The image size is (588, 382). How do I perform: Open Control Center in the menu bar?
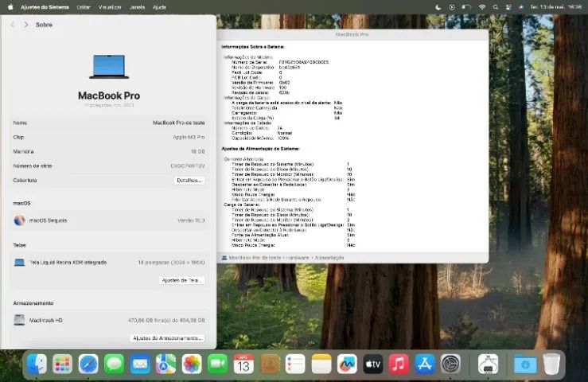508,7
